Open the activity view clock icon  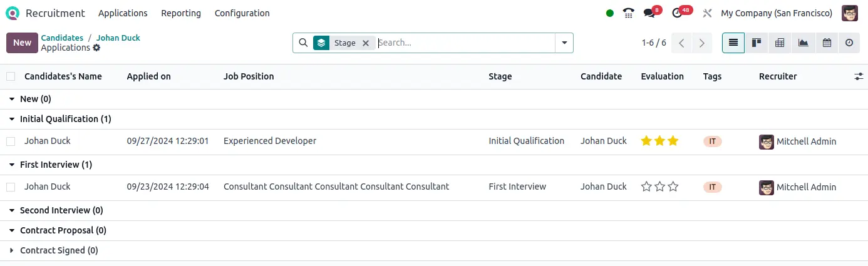point(849,43)
